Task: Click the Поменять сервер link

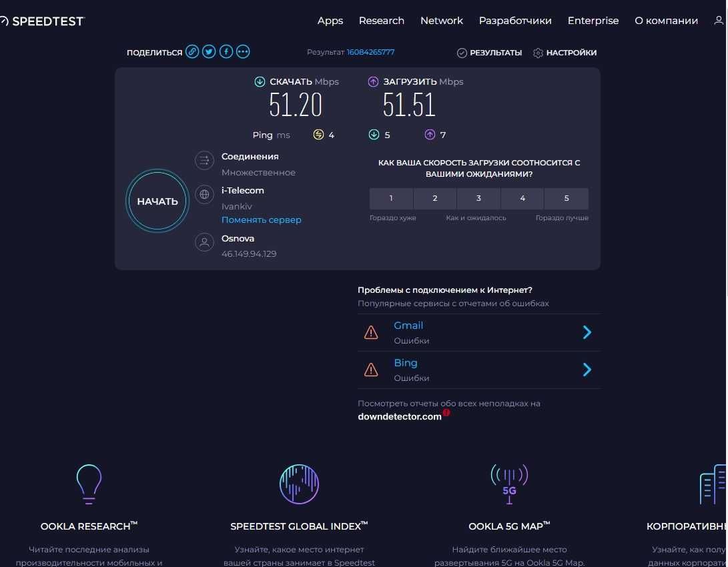Action: [x=262, y=220]
